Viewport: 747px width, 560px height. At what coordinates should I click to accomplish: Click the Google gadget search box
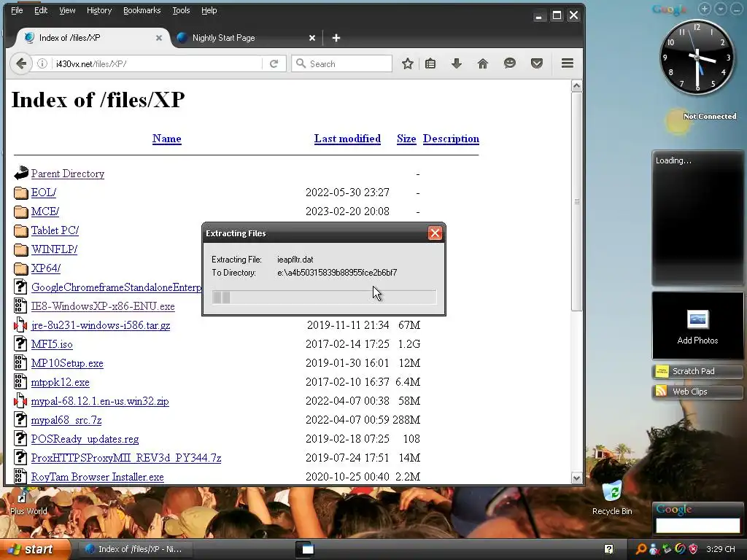697,525
